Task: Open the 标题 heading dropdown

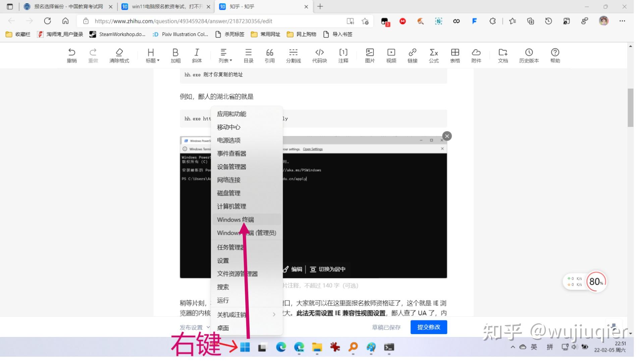Action: tap(152, 55)
